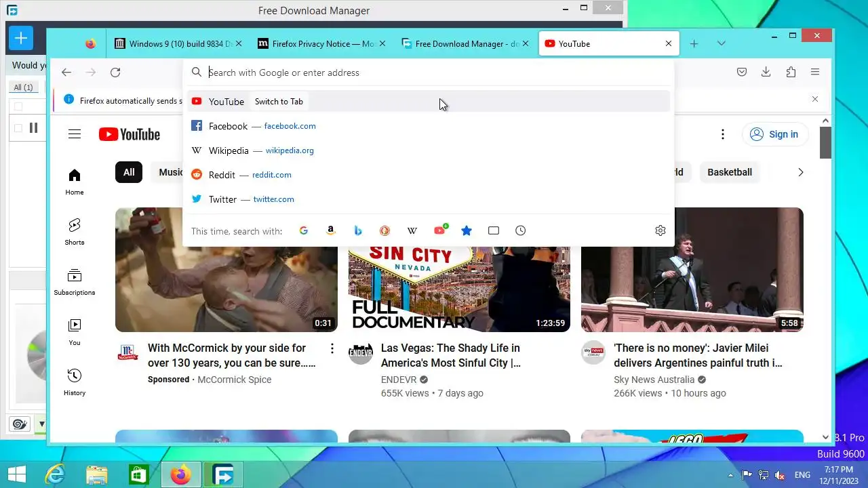Open more options for McCormick ad

point(332,348)
